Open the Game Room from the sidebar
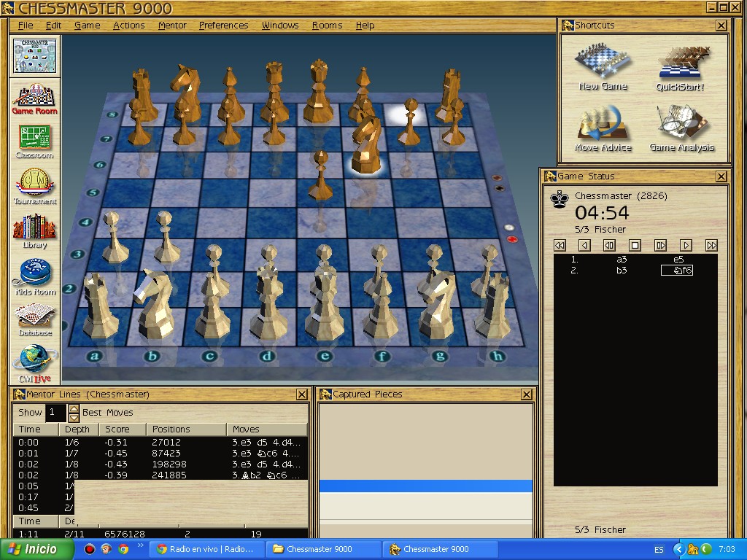 pos(35,99)
